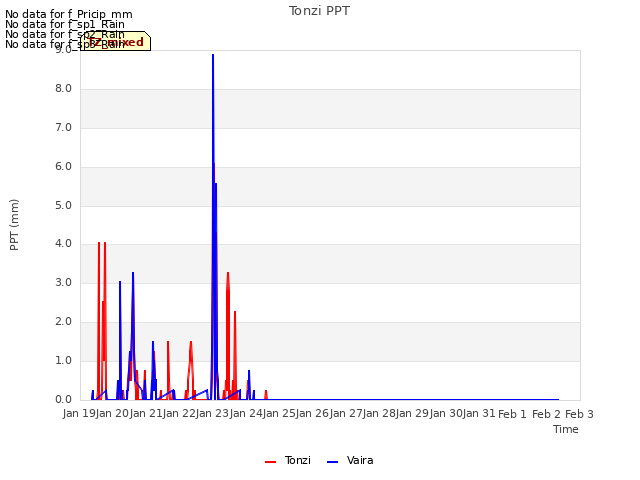Click the 6.0 y-axis tick label
The width and height of the screenshot is (640, 480).
[x=63, y=167]
